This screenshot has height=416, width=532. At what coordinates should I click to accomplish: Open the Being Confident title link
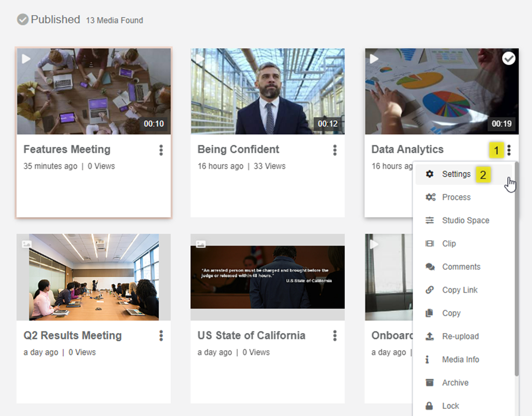coord(238,150)
